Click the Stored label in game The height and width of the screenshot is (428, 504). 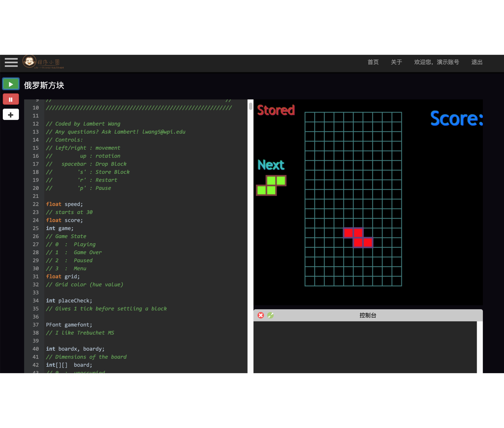click(276, 110)
